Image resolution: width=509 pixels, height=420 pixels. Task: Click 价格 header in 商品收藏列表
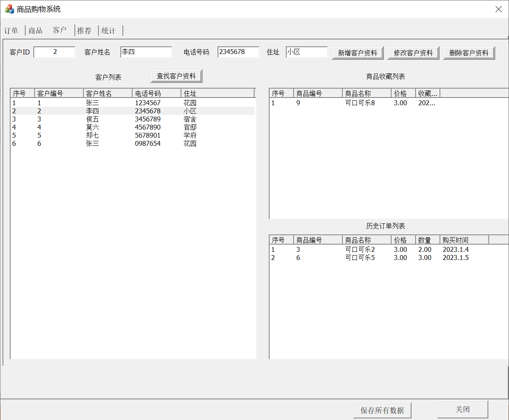[403, 93]
